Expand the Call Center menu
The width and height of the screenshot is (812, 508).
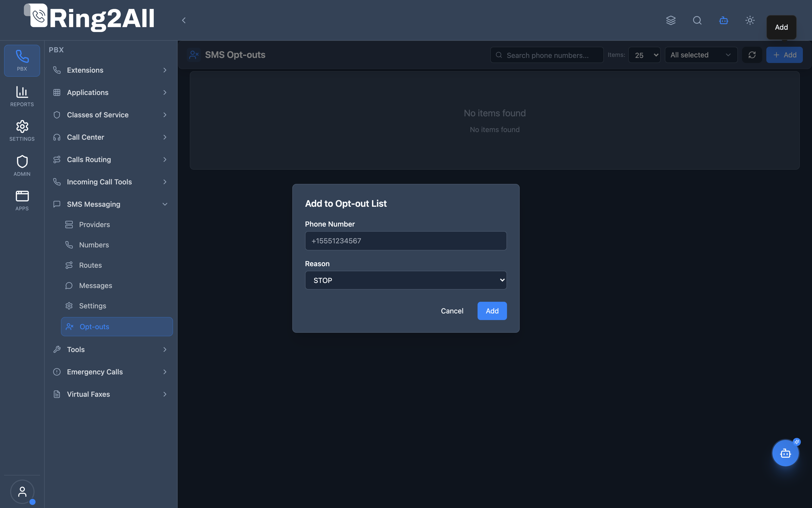pos(110,137)
